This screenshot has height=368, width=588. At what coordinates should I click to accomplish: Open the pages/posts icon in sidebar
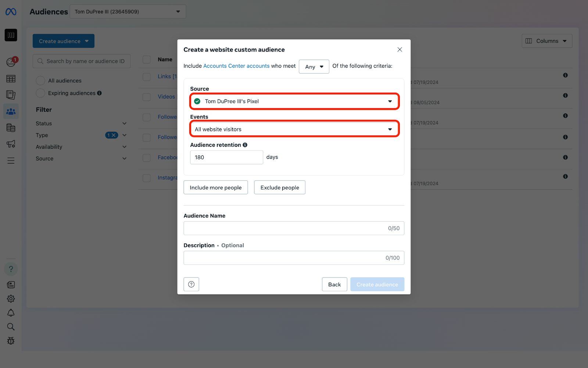tap(11, 95)
